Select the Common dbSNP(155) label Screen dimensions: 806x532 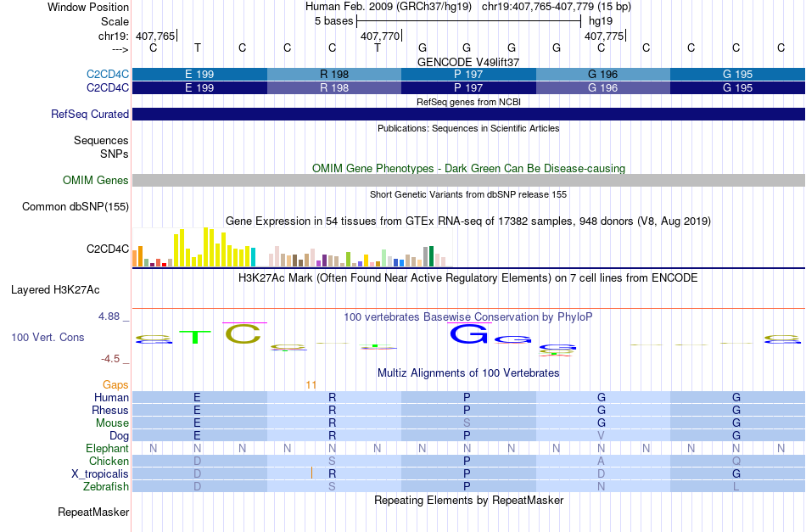[x=76, y=207]
